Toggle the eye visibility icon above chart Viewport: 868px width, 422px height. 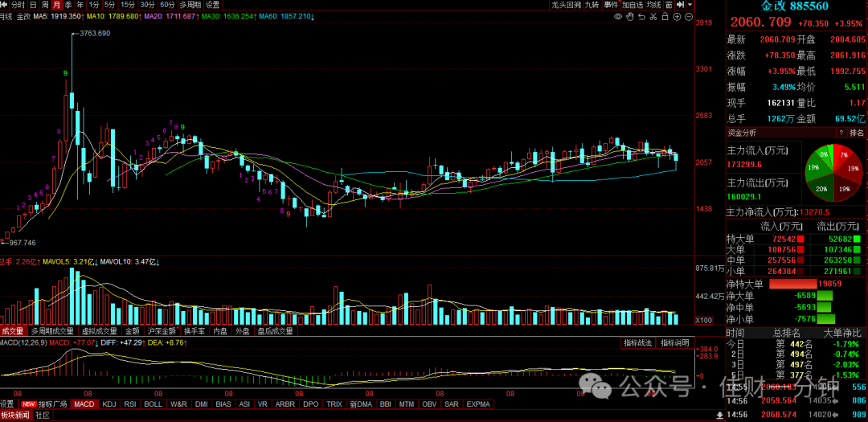tap(618, 17)
